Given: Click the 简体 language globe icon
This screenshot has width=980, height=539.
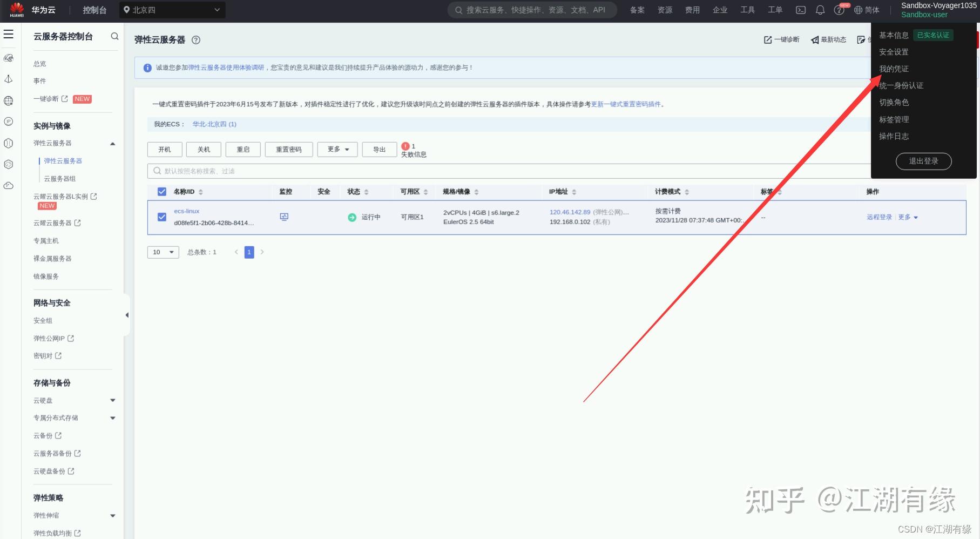Looking at the screenshot, I should (858, 10).
